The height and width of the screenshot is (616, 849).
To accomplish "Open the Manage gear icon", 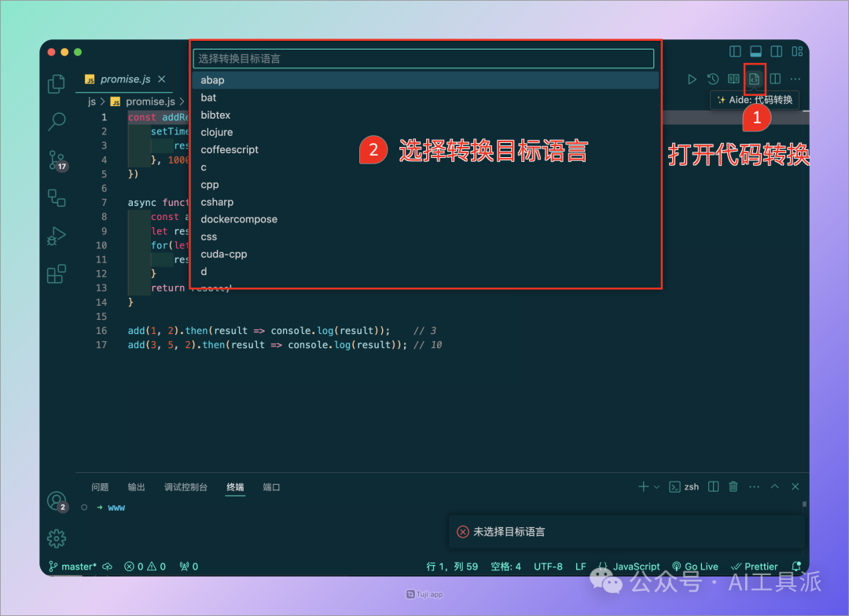I will pyautogui.click(x=57, y=538).
